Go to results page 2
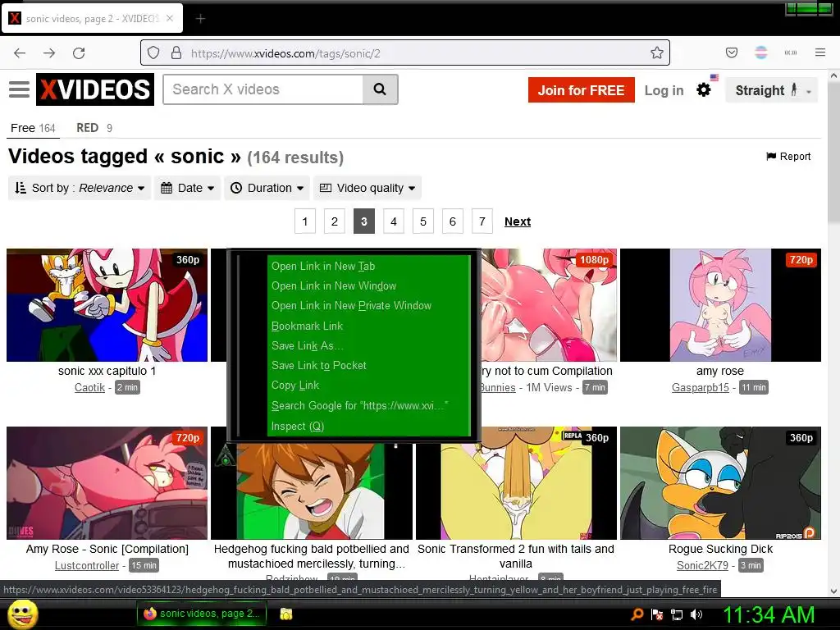The image size is (840, 630). [x=335, y=221]
